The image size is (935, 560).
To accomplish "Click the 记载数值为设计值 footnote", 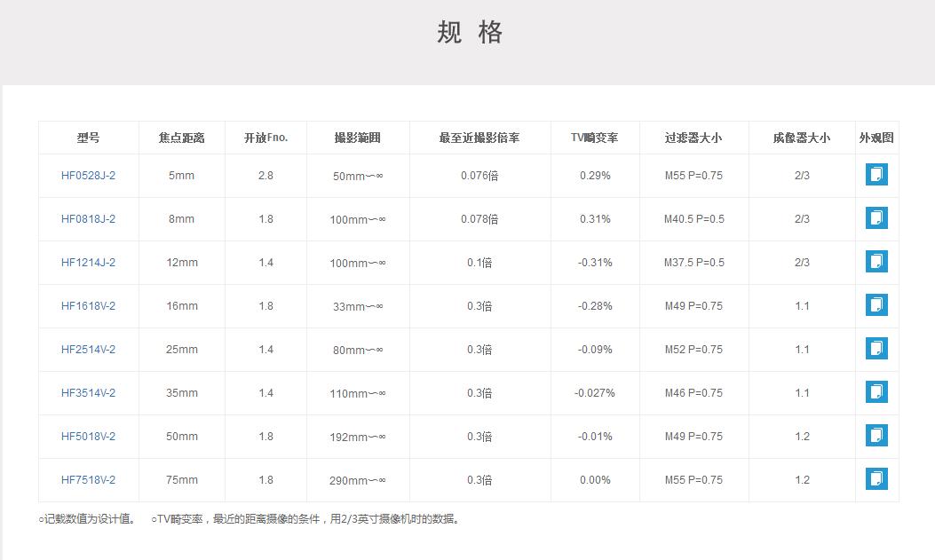I will pos(87,519).
